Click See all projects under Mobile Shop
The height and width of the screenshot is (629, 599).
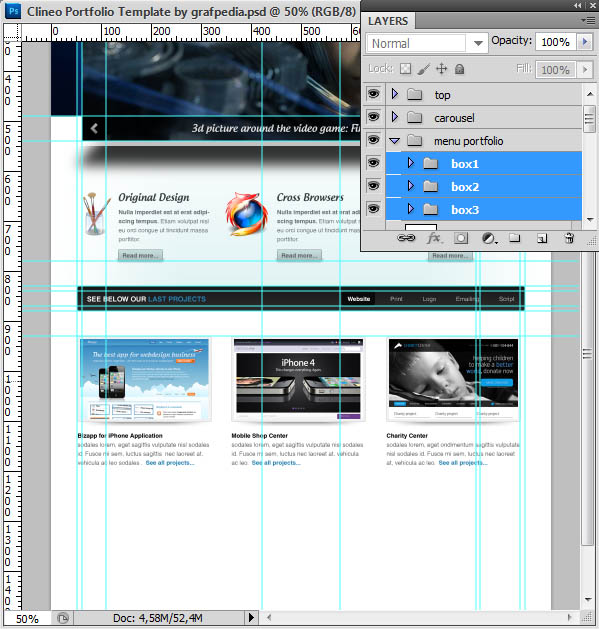276,463
